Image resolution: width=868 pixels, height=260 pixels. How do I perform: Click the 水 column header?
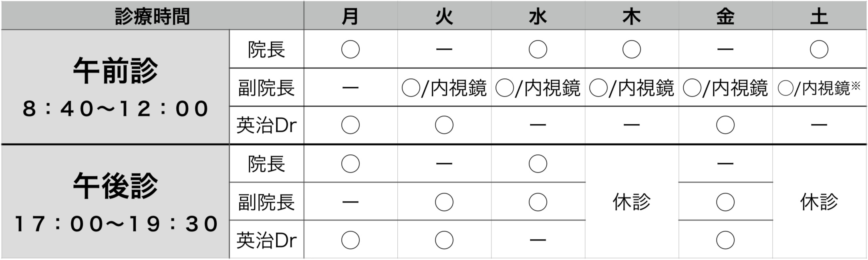point(538,16)
